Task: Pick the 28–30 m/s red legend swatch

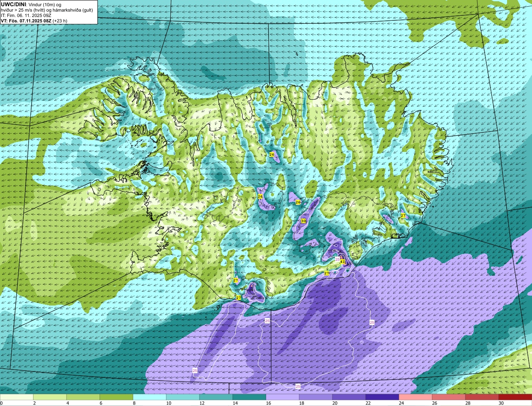Action: coord(482,397)
